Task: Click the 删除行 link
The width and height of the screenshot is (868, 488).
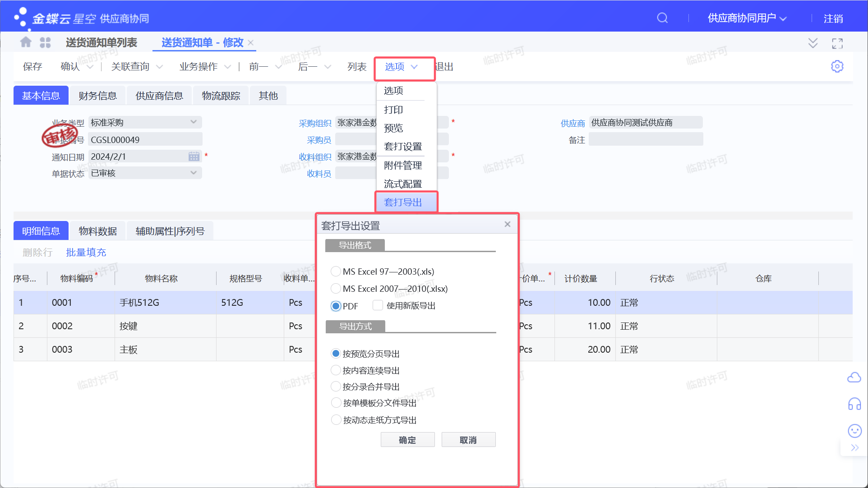Action: [37, 253]
